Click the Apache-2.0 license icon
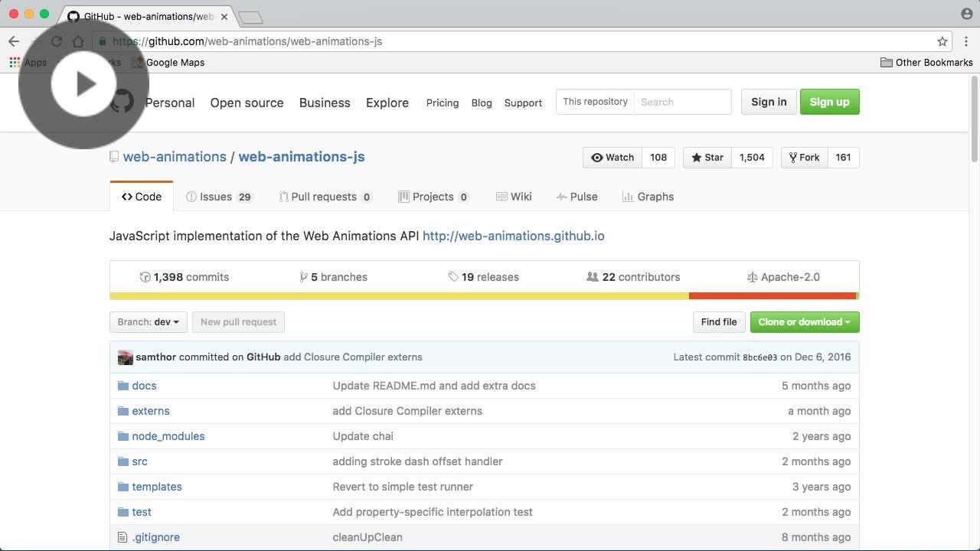Image resolution: width=980 pixels, height=551 pixels. [x=752, y=277]
